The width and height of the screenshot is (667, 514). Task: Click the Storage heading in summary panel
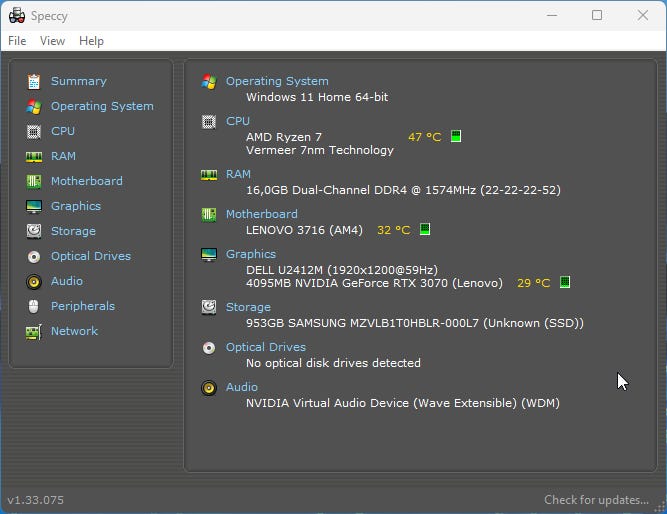tap(248, 307)
